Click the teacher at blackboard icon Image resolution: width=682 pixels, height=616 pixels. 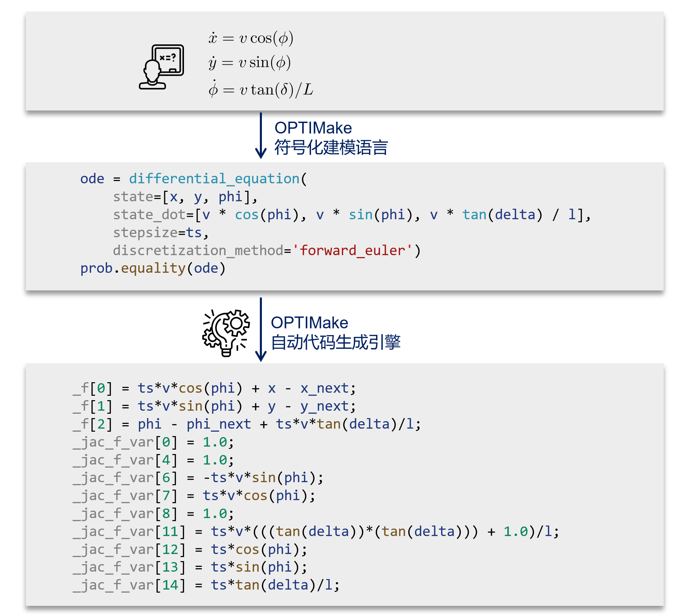[x=161, y=67]
